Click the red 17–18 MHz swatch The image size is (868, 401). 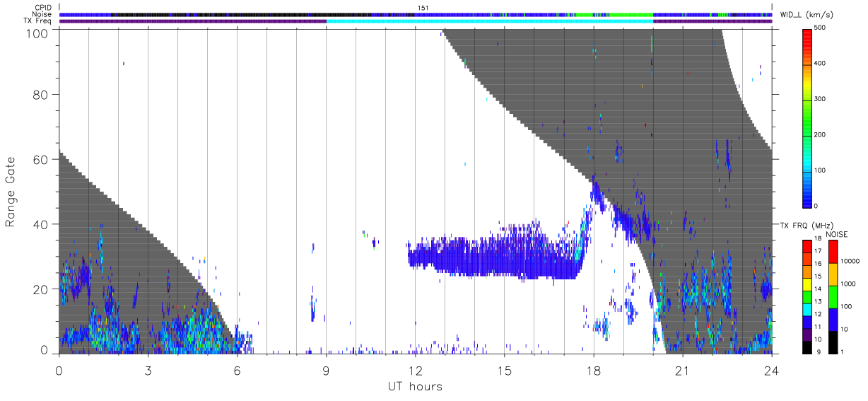(807, 246)
